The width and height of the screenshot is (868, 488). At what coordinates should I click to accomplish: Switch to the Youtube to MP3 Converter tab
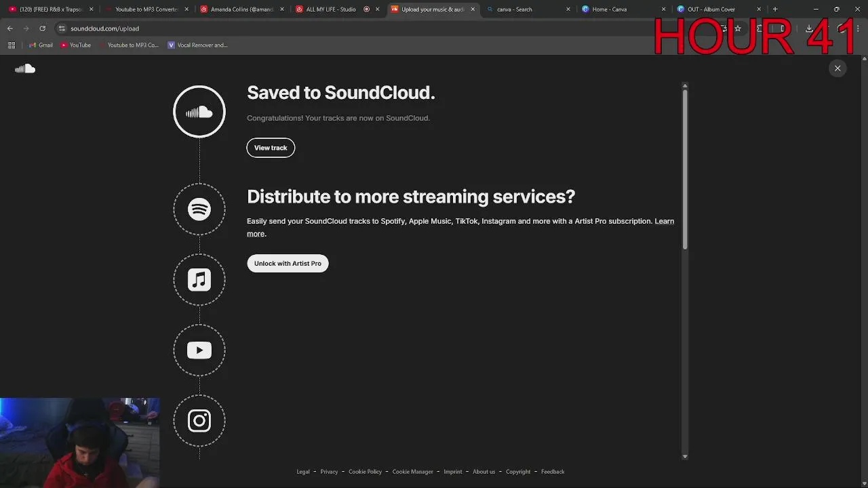click(145, 9)
